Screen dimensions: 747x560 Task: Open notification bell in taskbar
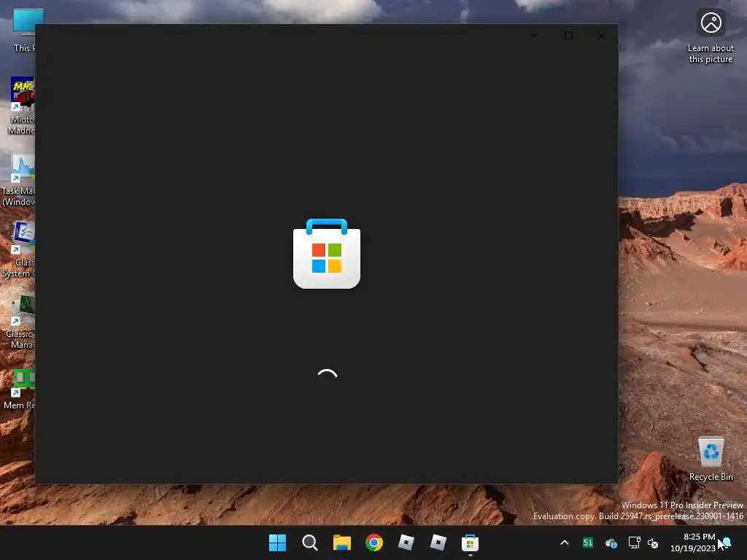727,542
